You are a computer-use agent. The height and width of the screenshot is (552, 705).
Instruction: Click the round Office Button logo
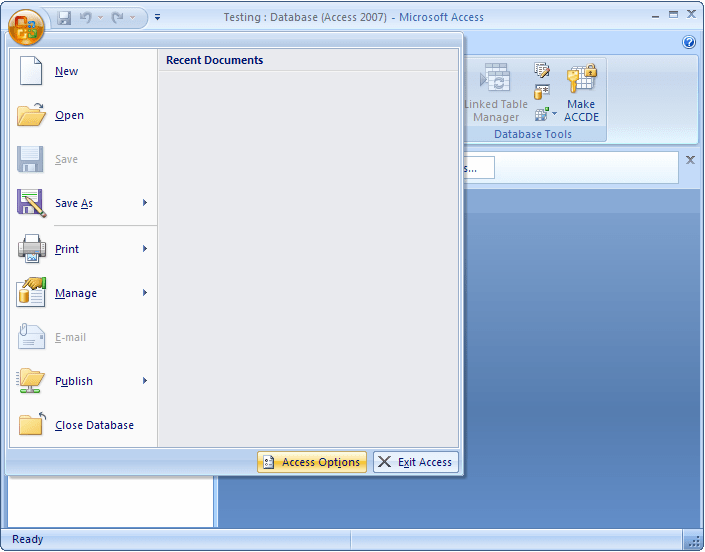[26, 27]
